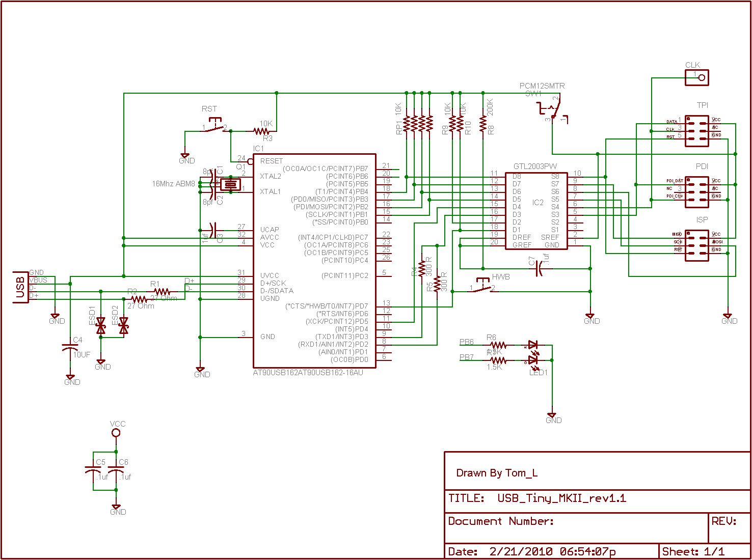
Task: Select the C4 10UF capacitor symbol
Action: (70, 348)
